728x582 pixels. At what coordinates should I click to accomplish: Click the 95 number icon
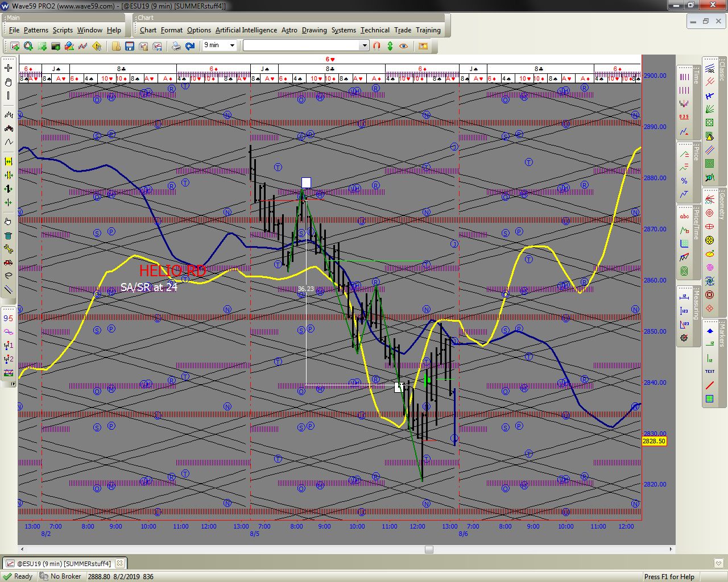[x=9, y=318]
